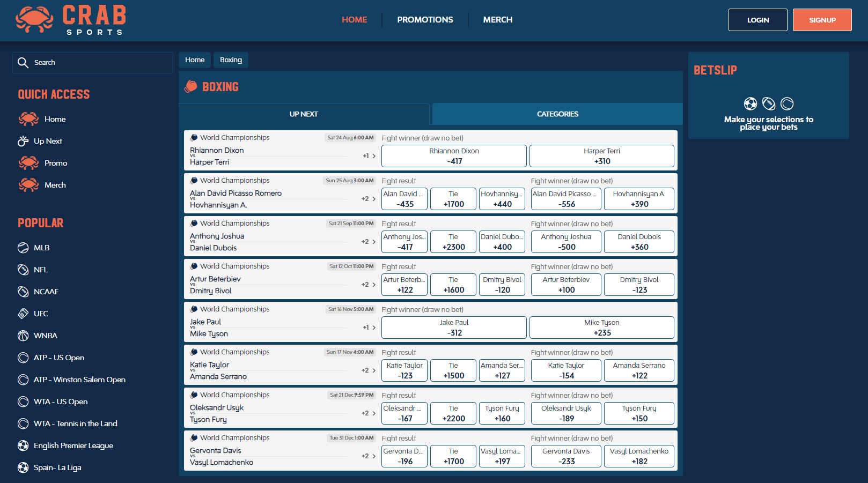Click the Crab Sports logo
The width and height of the screenshot is (868, 483).
coord(71,20)
